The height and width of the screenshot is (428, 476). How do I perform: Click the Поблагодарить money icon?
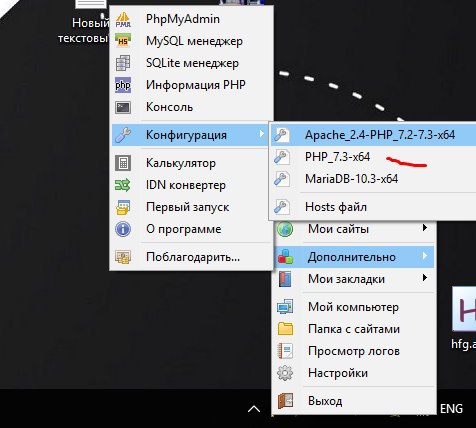(x=123, y=257)
